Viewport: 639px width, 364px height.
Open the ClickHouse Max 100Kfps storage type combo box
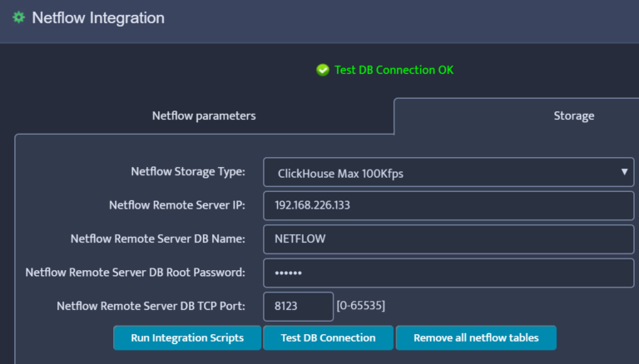(x=441, y=173)
